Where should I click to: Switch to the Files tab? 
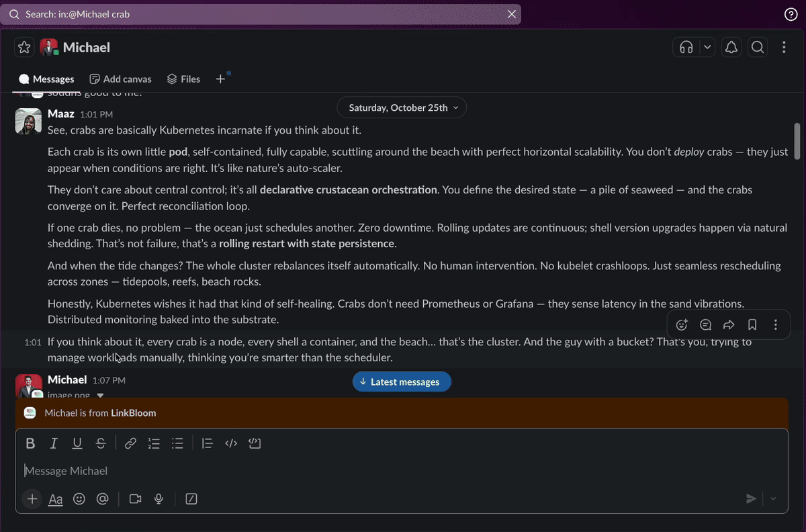pos(183,79)
